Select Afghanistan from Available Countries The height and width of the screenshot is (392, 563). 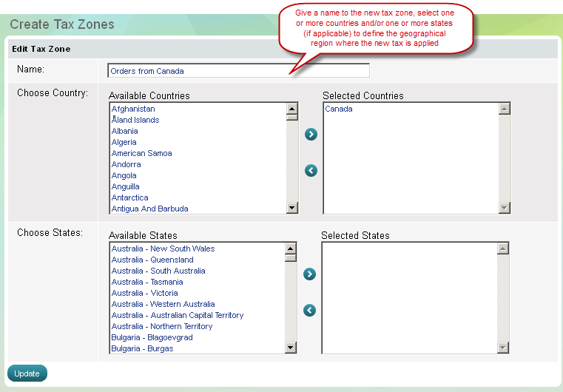pyautogui.click(x=133, y=109)
